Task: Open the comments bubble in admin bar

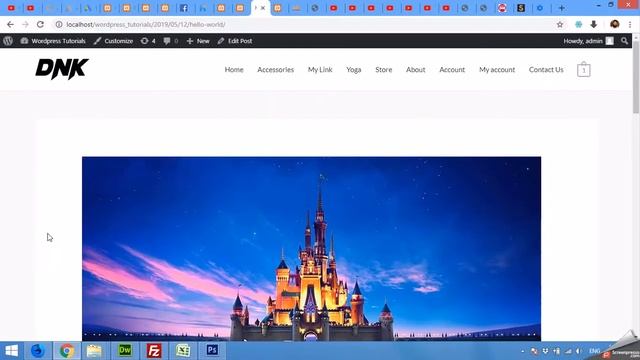Action: click(171, 41)
